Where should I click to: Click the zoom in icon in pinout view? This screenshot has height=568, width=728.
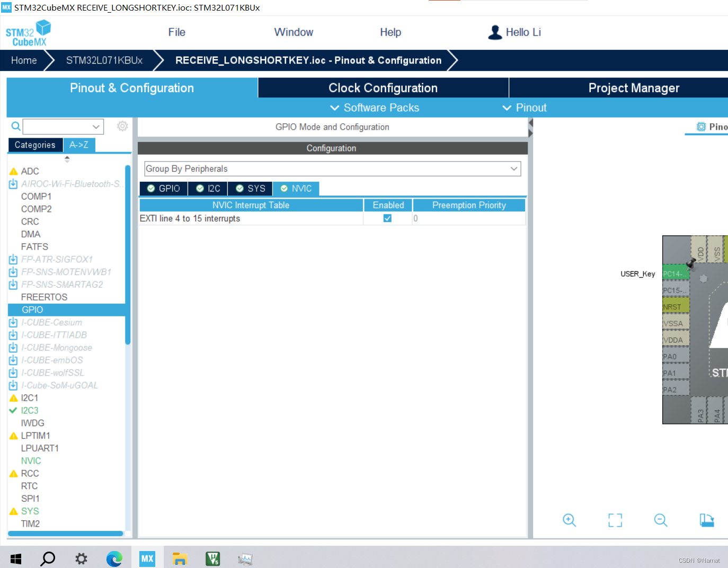coord(569,520)
